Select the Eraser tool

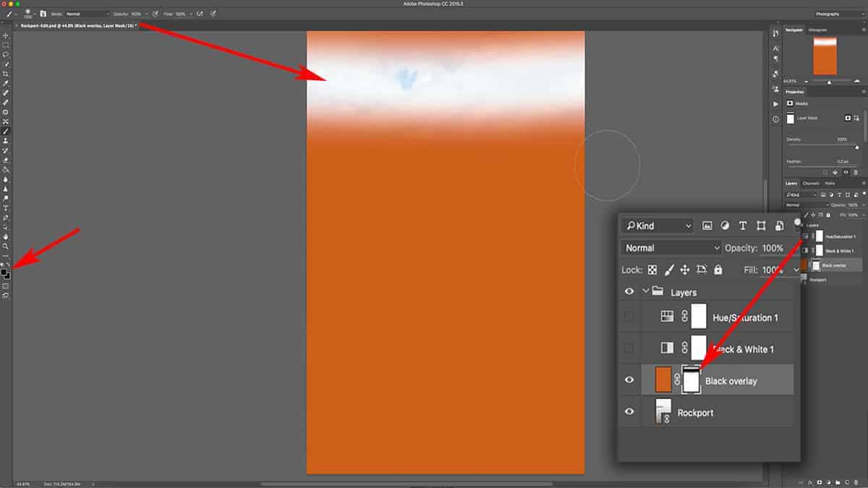point(5,131)
